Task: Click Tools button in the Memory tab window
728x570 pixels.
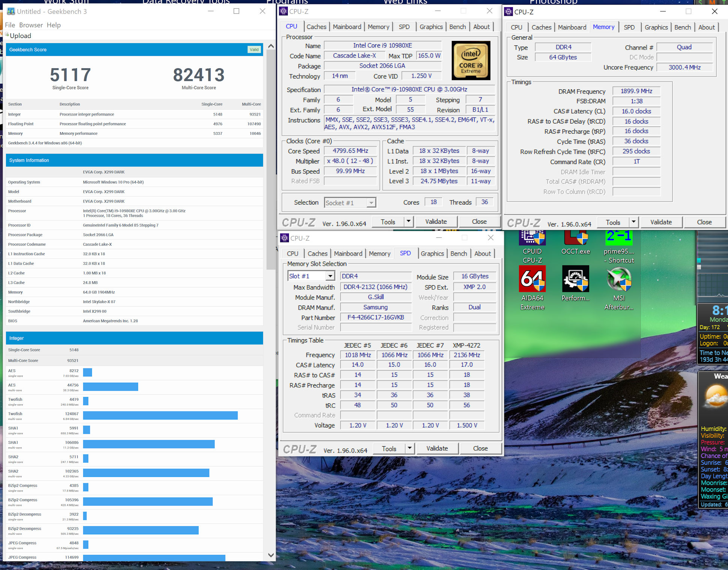Action: pos(613,222)
